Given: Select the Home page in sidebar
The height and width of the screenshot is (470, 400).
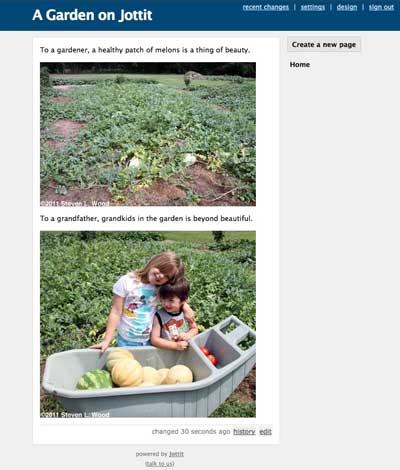Looking at the screenshot, I should coord(300,65).
